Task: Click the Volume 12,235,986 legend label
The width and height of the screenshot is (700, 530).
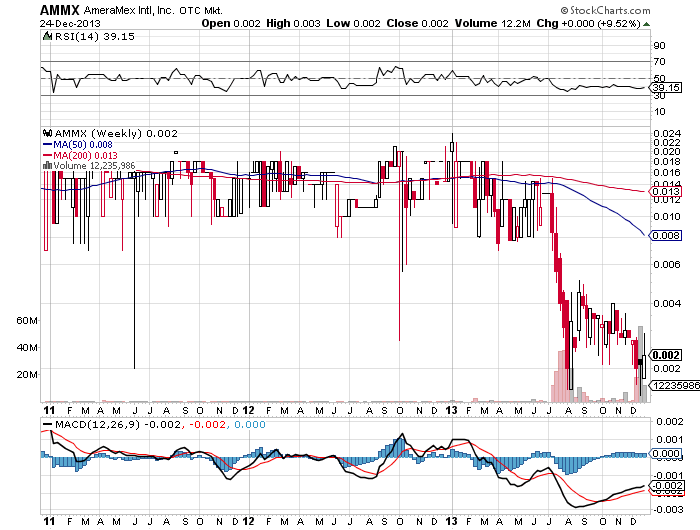Action: click(x=94, y=166)
